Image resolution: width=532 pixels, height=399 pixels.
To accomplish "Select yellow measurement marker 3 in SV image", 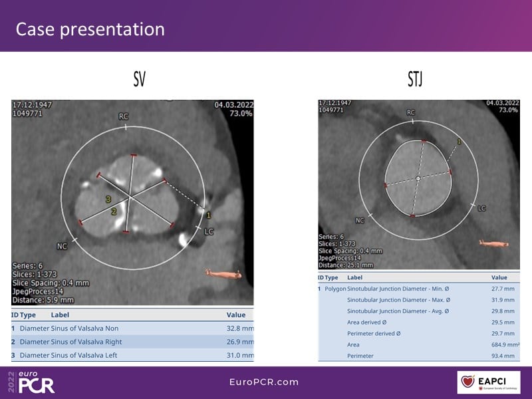I will tap(108, 199).
